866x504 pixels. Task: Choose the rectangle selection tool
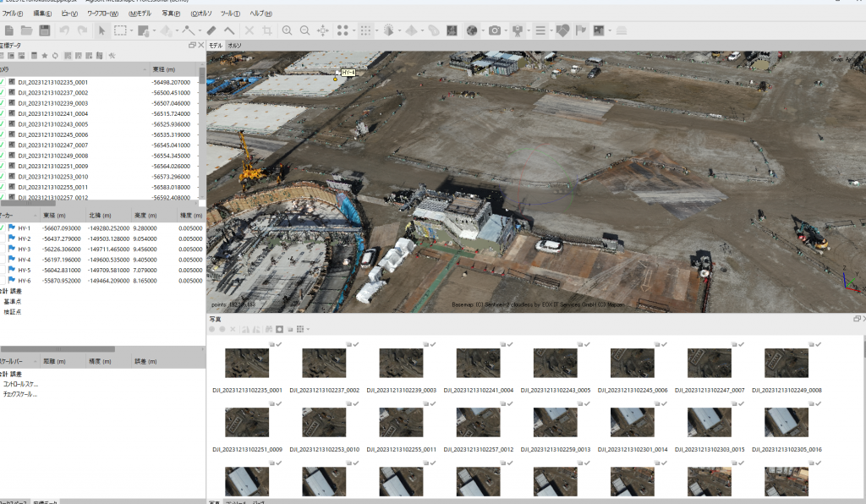click(120, 31)
